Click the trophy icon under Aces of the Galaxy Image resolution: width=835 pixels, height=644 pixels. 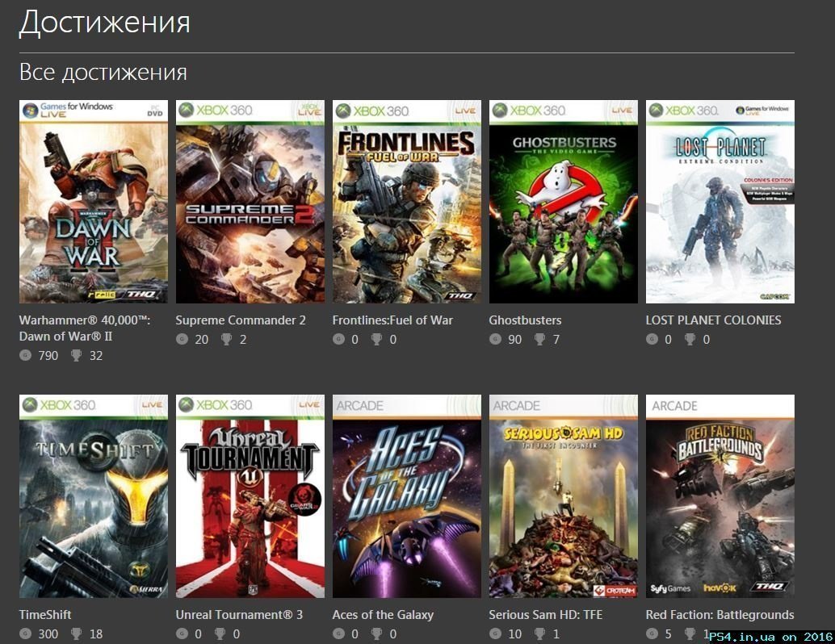(x=376, y=634)
